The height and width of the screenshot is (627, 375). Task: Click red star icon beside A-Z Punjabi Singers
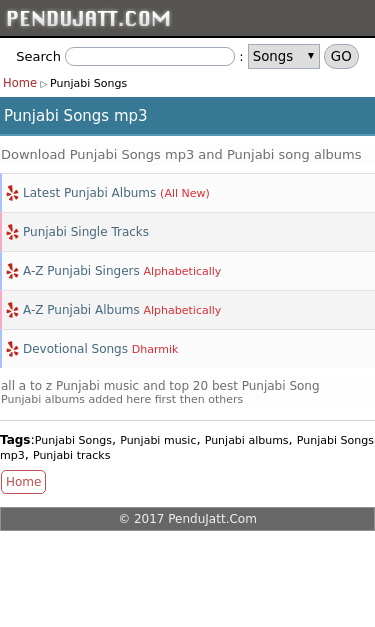12,271
